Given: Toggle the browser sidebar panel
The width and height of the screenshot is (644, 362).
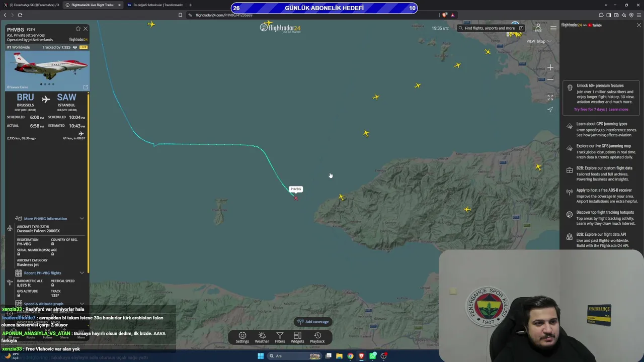Looking at the screenshot, I should tap(608, 15).
